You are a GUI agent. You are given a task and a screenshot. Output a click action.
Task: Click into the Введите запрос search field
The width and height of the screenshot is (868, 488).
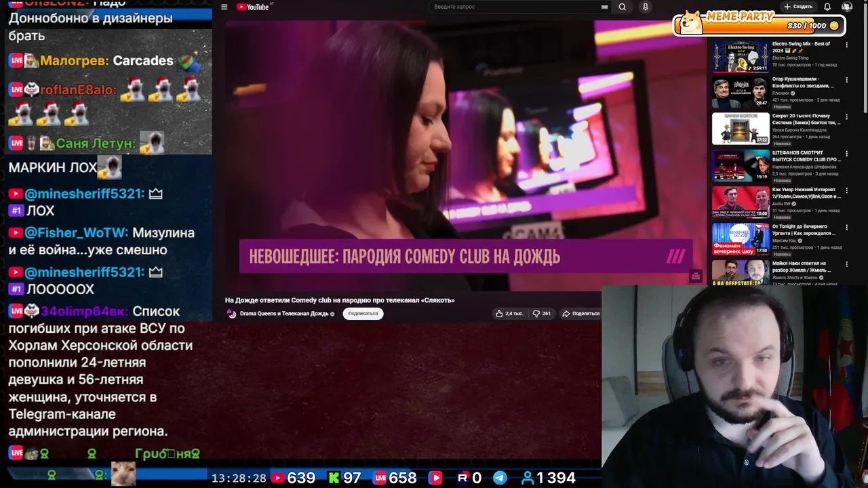pyautogui.click(x=515, y=7)
